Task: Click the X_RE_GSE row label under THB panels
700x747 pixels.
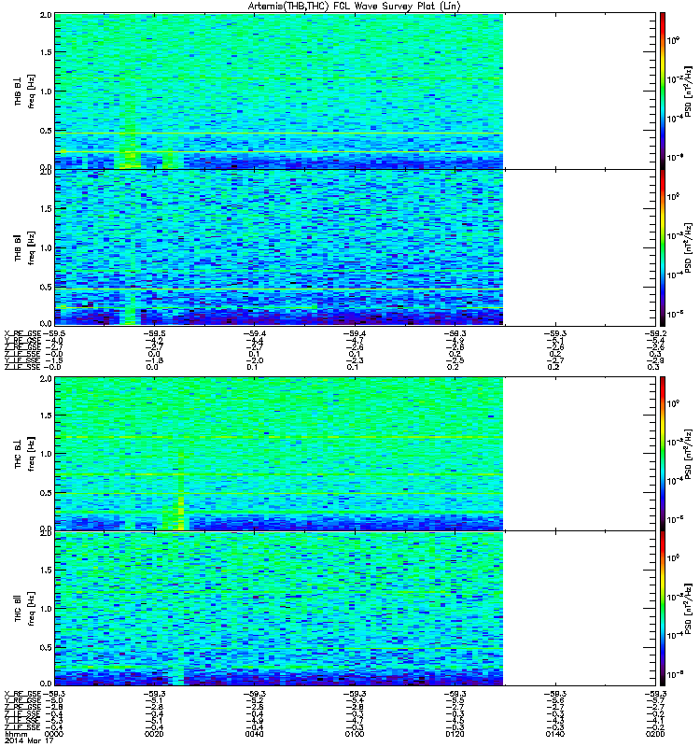Action: click(x=22, y=333)
